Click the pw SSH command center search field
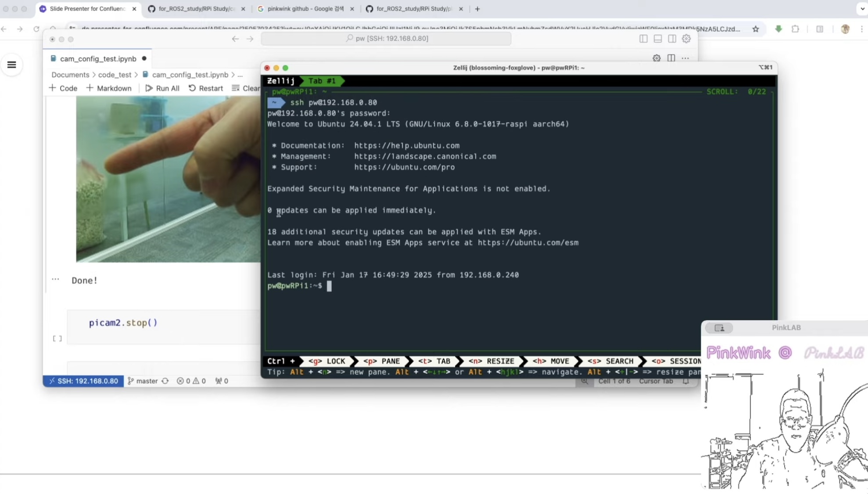 coord(386,39)
